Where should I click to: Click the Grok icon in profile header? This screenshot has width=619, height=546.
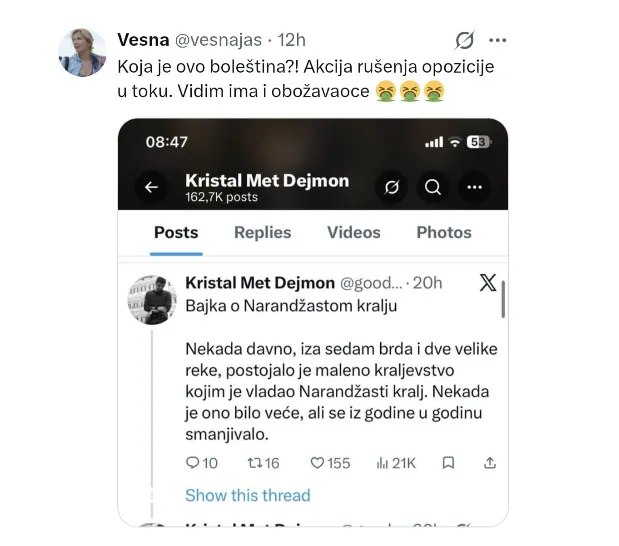coord(392,187)
